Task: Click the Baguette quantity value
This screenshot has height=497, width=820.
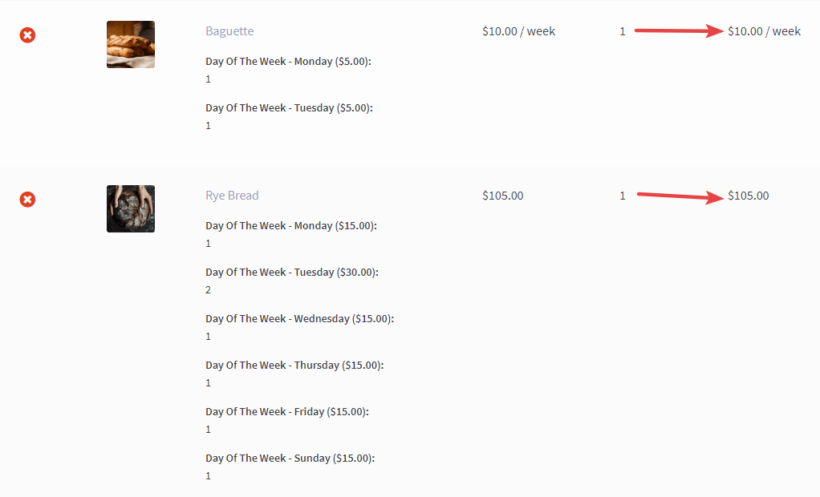Action: 622,31
